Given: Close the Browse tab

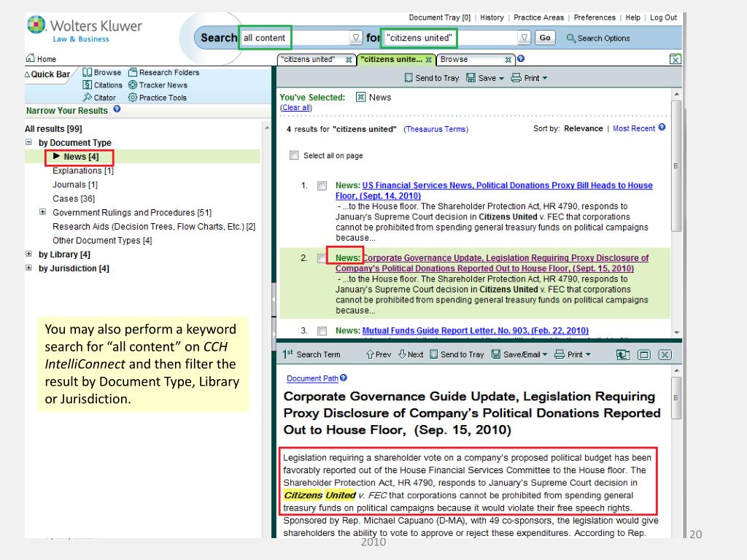Looking at the screenshot, I should pos(508,60).
